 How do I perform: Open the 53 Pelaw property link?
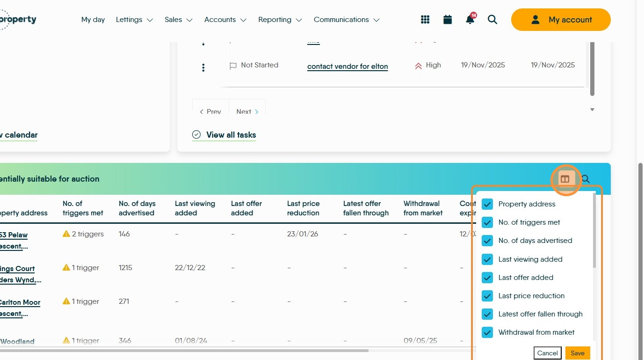[x=14, y=241]
